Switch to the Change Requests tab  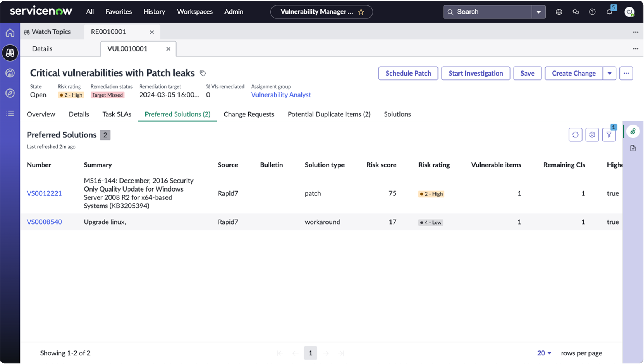click(249, 114)
